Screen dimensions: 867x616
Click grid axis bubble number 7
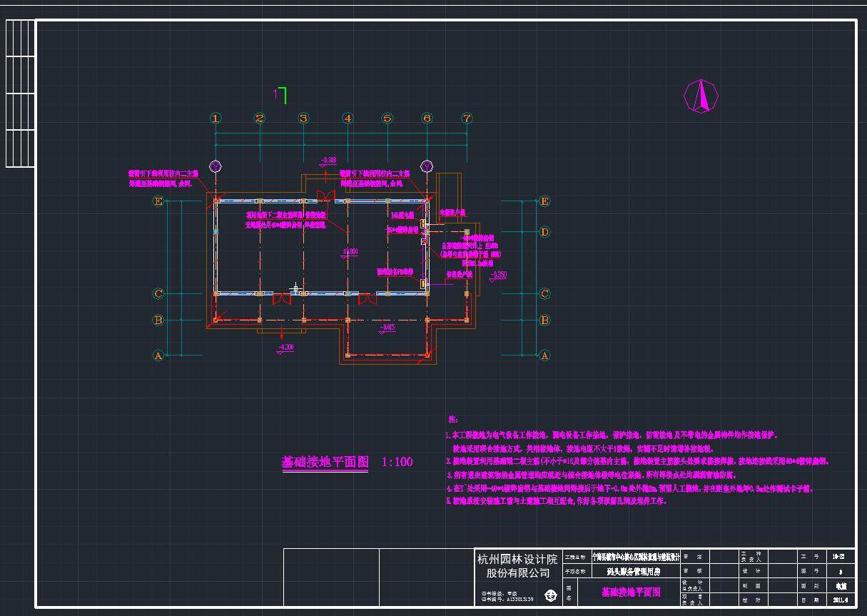click(467, 118)
